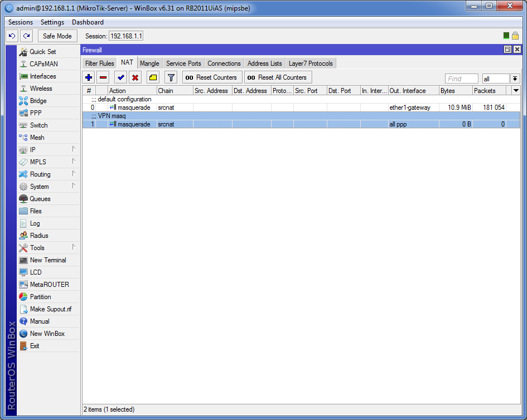Remove selected rule with red minus icon
527x420 pixels.
[x=103, y=77]
